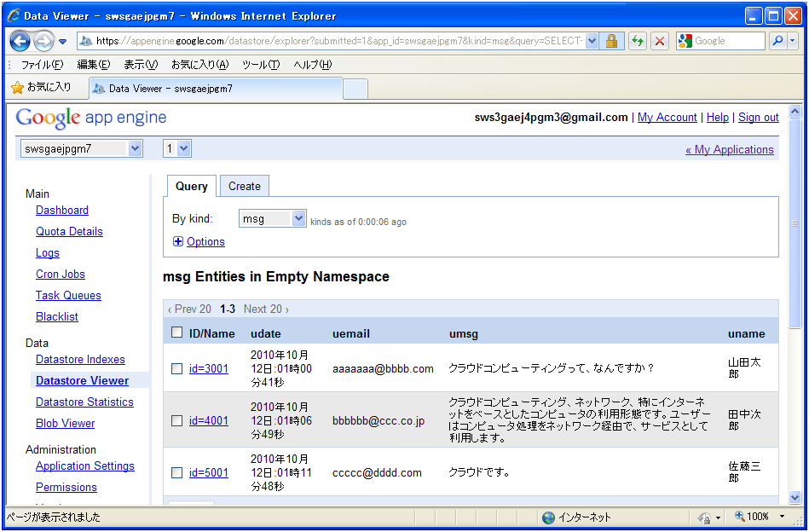This screenshot has height=532, width=809.
Task: Open the By kind msg dropdown
Action: point(273,219)
